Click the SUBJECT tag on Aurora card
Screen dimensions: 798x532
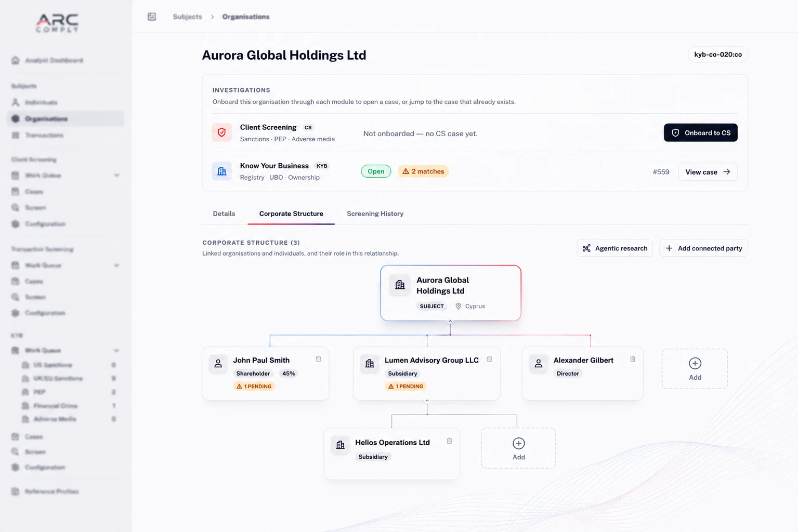coord(431,306)
